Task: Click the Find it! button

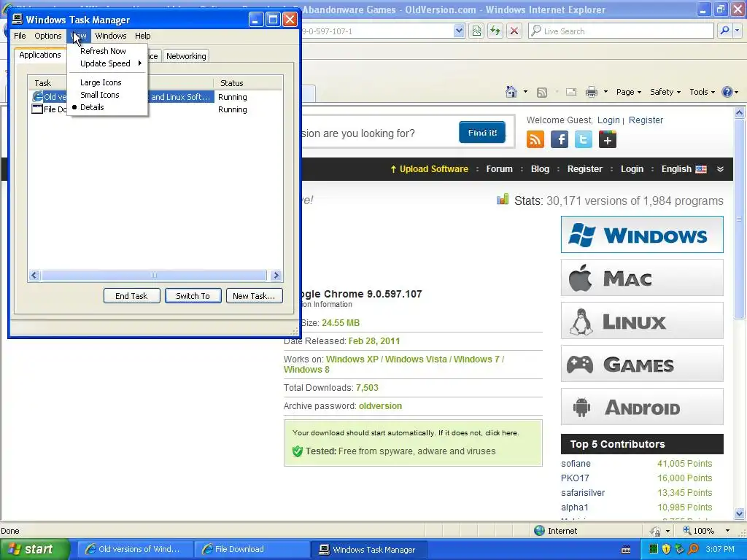Action: tap(482, 133)
